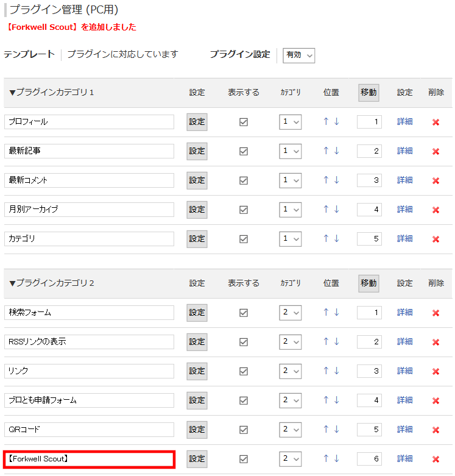Remove the ブロとも申請フォーム plugin via red X

pos(436,400)
